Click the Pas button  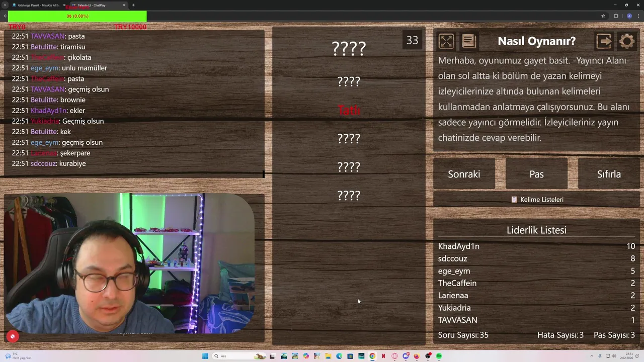536,174
